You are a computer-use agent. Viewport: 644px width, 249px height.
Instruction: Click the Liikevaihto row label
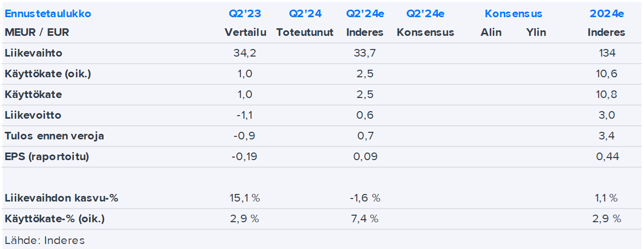pos(33,53)
